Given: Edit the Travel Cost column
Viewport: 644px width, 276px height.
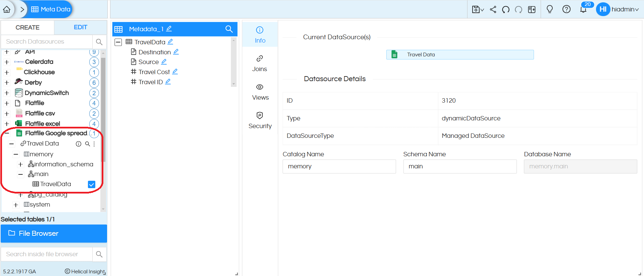Looking at the screenshot, I should (x=175, y=71).
